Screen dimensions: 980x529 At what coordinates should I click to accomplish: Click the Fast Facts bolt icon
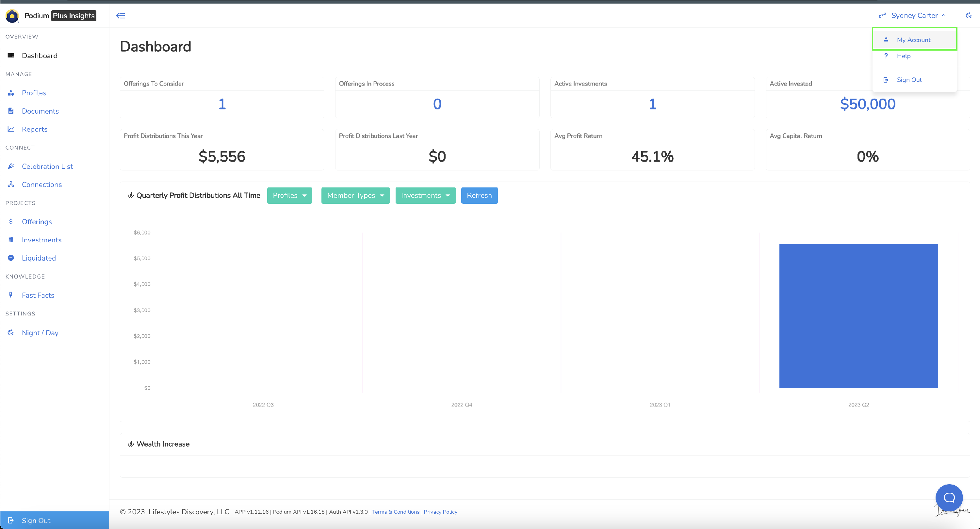coord(11,295)
